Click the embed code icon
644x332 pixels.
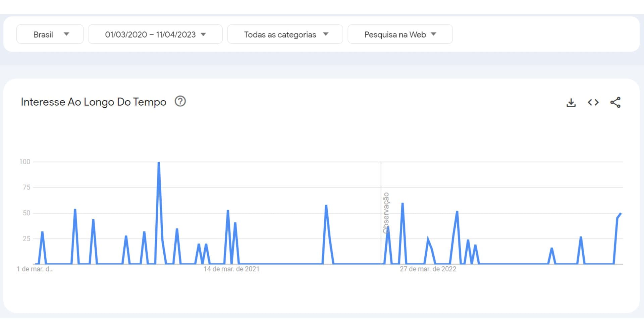593,103
